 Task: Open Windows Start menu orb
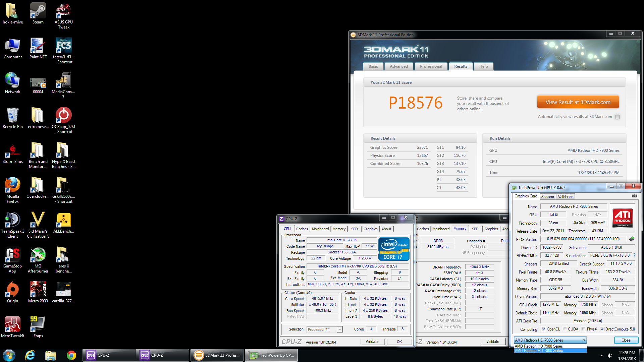[9, 355]
